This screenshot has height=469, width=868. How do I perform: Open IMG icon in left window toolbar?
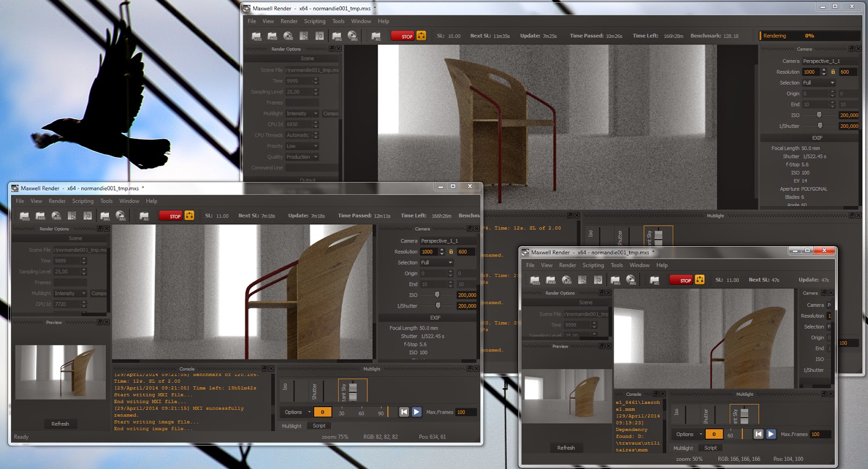point(105,216)
